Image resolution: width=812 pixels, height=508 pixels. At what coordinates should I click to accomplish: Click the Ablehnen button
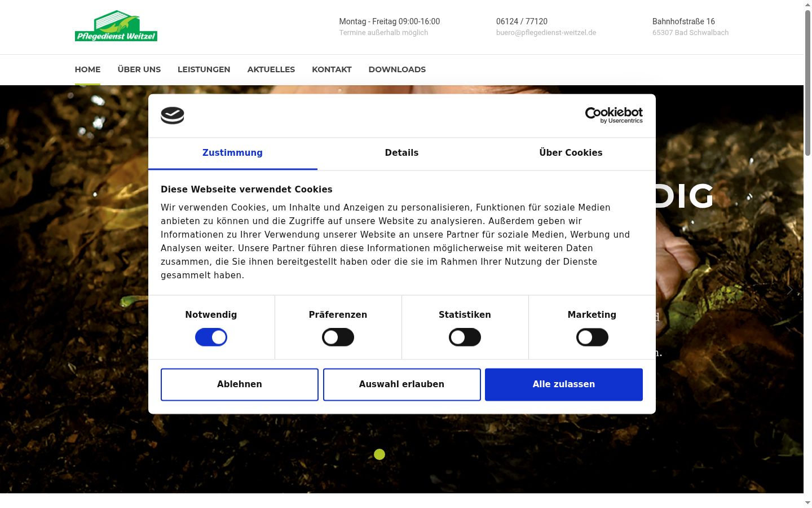pyautogui.click(x=240, y=384)
